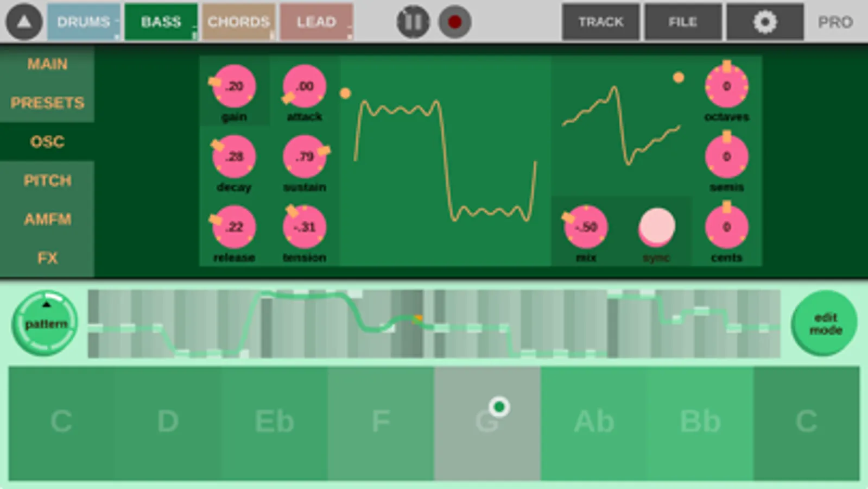Click the sustain knob
Viewport: 868px width, 489px height.
pyautogui.click(x=305, y=156)
